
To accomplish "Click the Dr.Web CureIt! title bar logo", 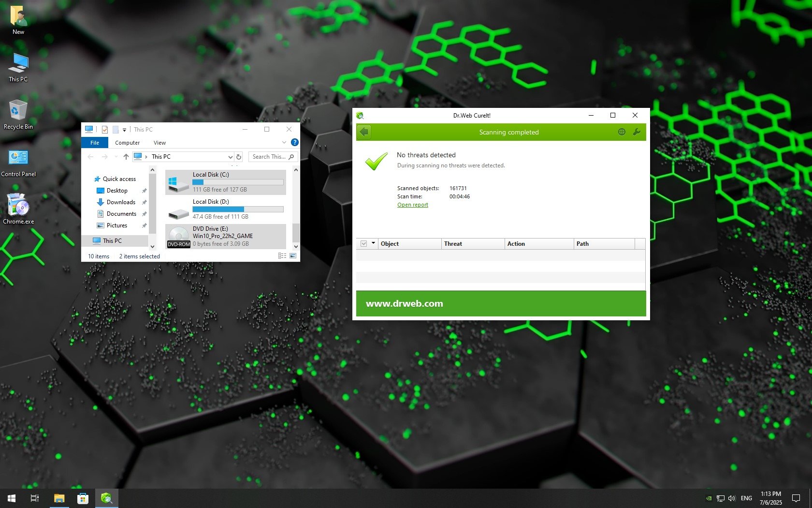I will [360, 116].
